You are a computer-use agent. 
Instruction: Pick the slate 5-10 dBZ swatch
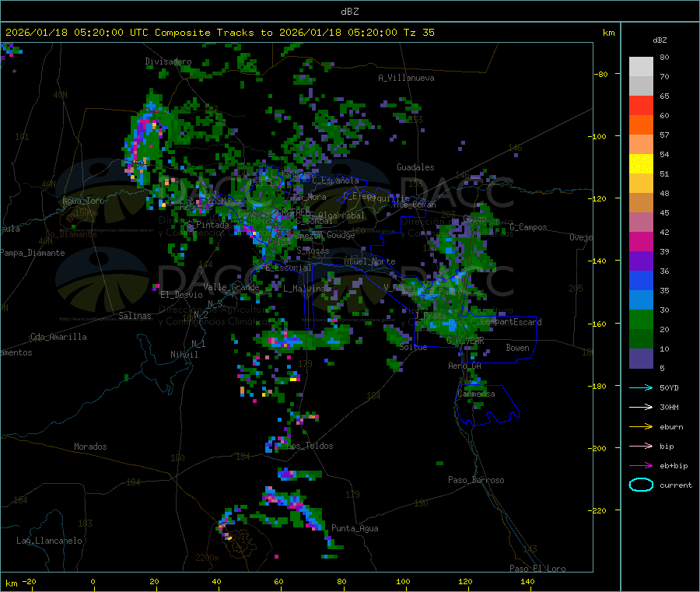[x=641, y=359]
